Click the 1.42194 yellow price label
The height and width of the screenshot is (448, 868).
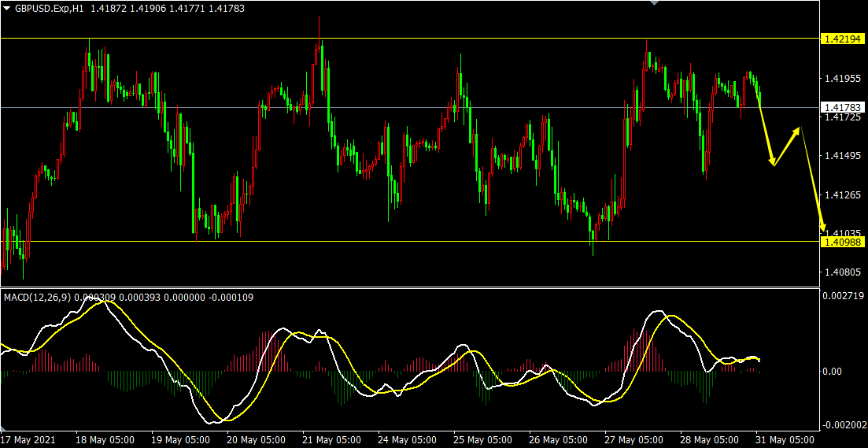click(843, 39)
